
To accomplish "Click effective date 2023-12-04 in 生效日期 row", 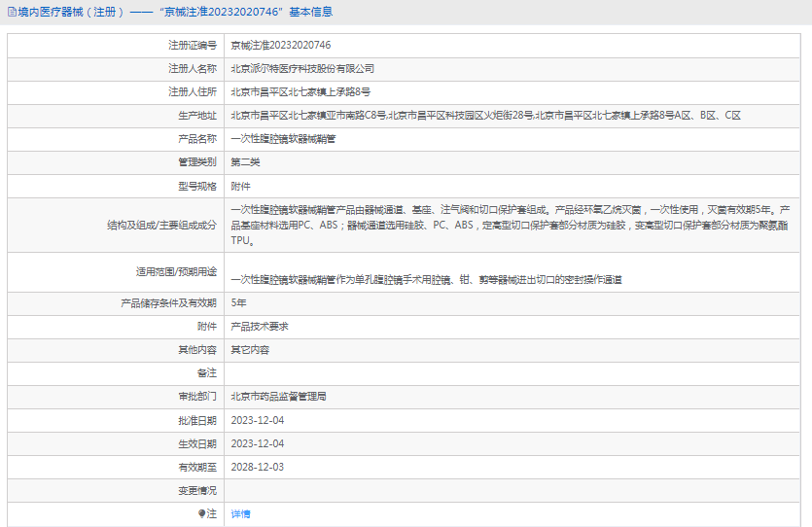I will click(x=258, y=443).
